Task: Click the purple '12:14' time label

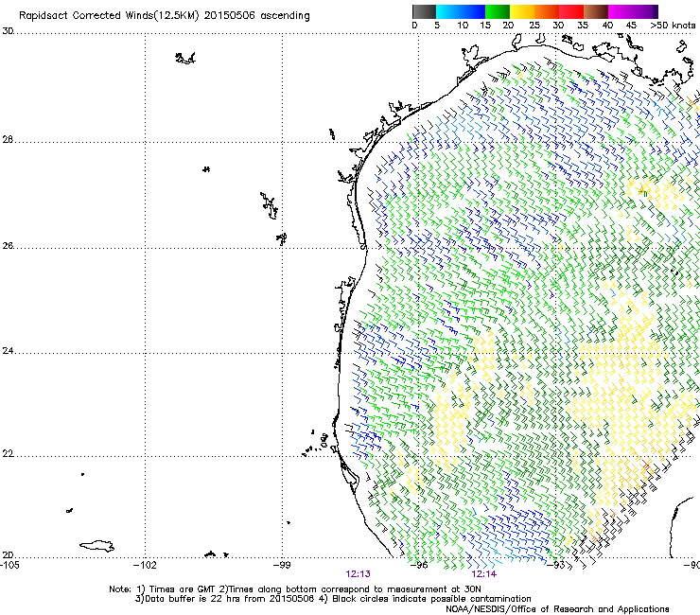Action: [484, 574]
